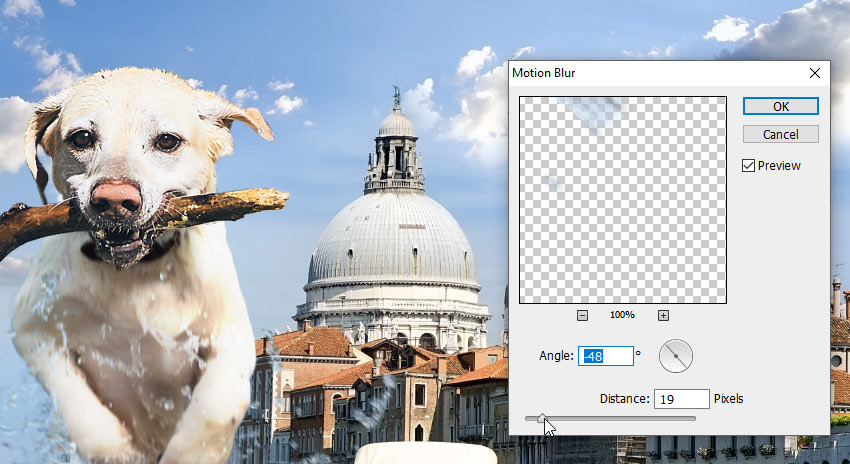Click the Distance slider handle
850x464 pixels.
click(542, 418)
